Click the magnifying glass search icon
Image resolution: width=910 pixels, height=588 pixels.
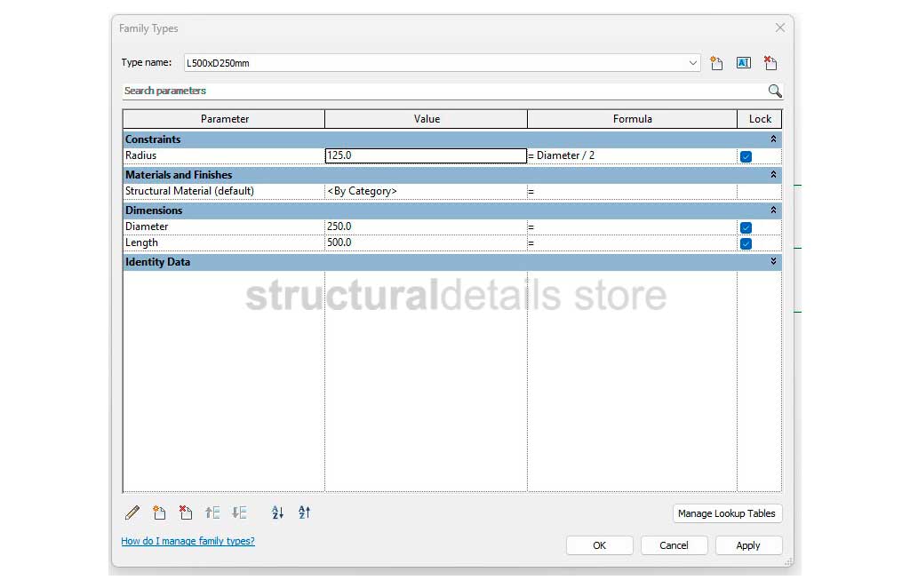[774, 91]
